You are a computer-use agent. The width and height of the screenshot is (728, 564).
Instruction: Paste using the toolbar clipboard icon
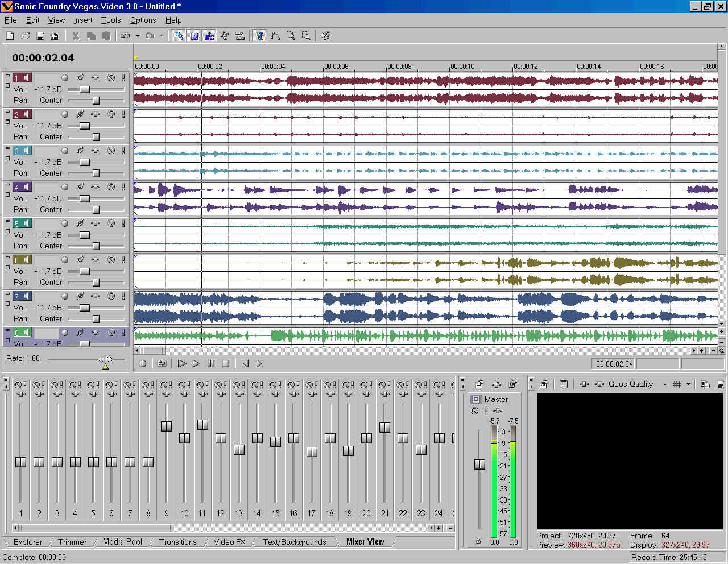106,36
